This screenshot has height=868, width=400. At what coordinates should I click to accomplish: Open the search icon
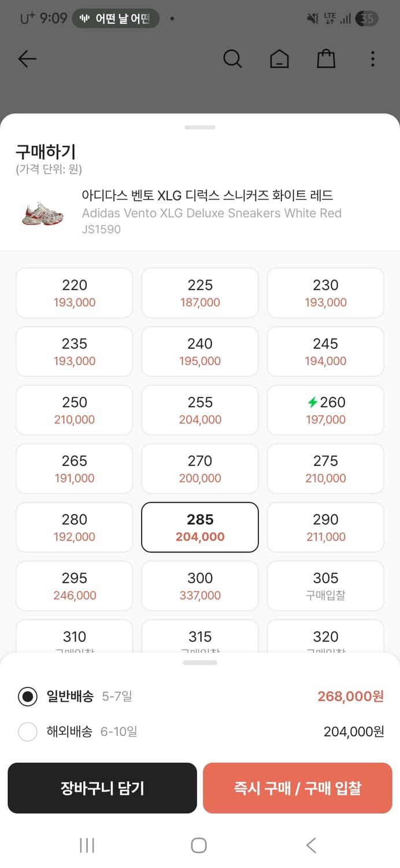click(x=232, y=58)
